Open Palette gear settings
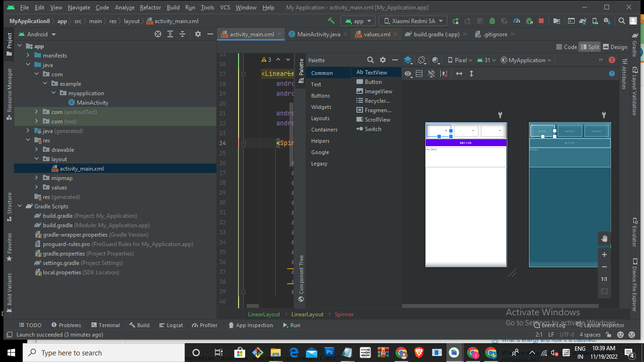Viewport: 644px width, 362px height. pos(383,60)
